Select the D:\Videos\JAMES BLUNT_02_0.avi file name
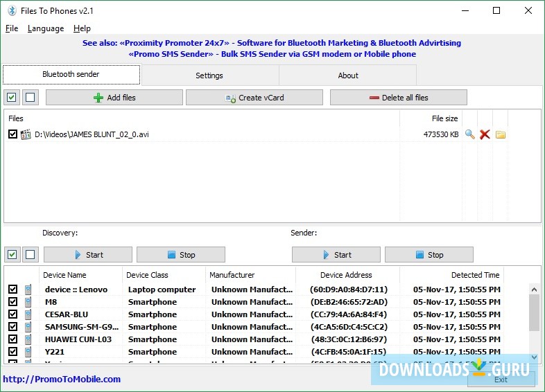The height and width of the screenshot is (392, 545). (x=92, y=134)
